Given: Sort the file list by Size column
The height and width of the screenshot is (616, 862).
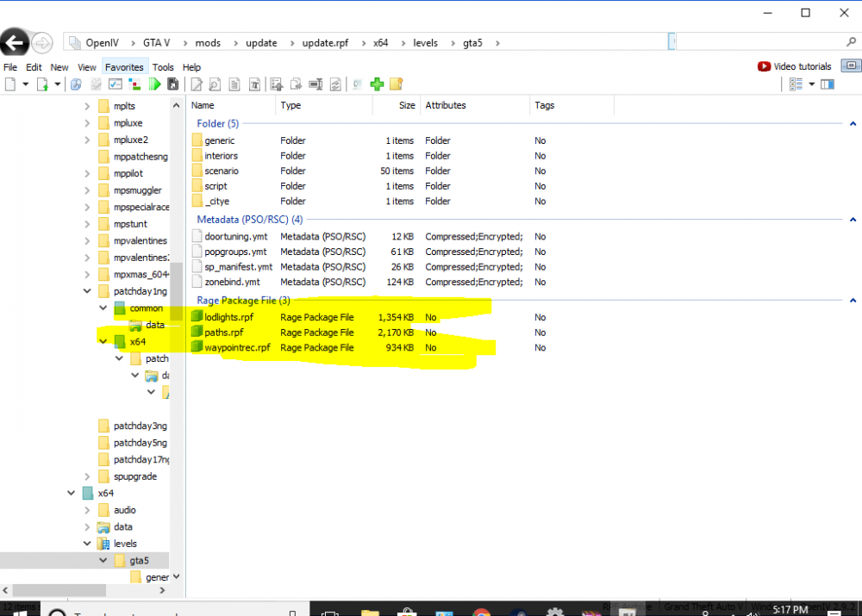Looking at the screenshot, I should pos(407,105).
